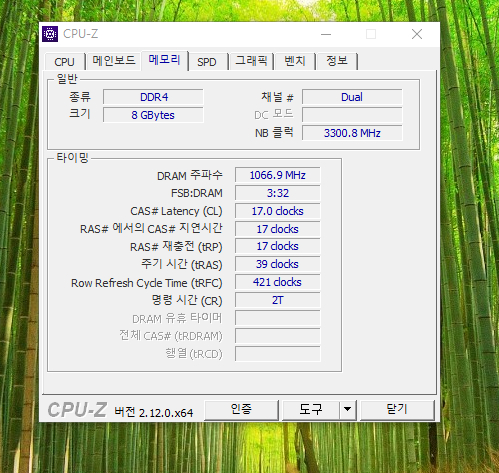Expand the 도구 dropdown arrow
Image resolution: width=499 pixels, height=473 pixels.
click(x=348, y=410)
